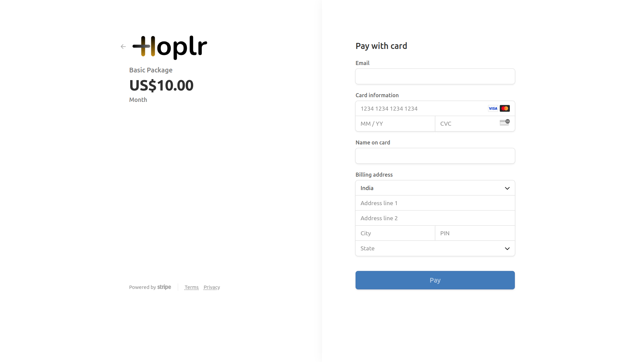Viewport: 644px width, 362px height.
Task: Open the India country dropdown
Action: [435, 188]
